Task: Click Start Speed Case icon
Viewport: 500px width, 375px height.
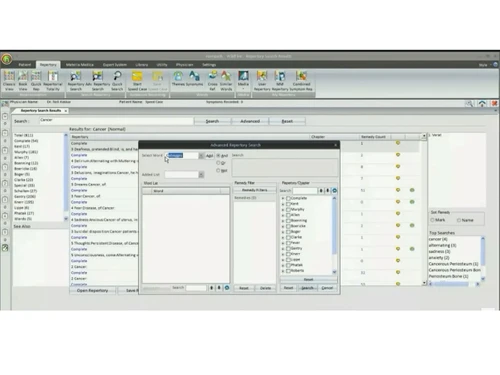Action: coord(137,81)
